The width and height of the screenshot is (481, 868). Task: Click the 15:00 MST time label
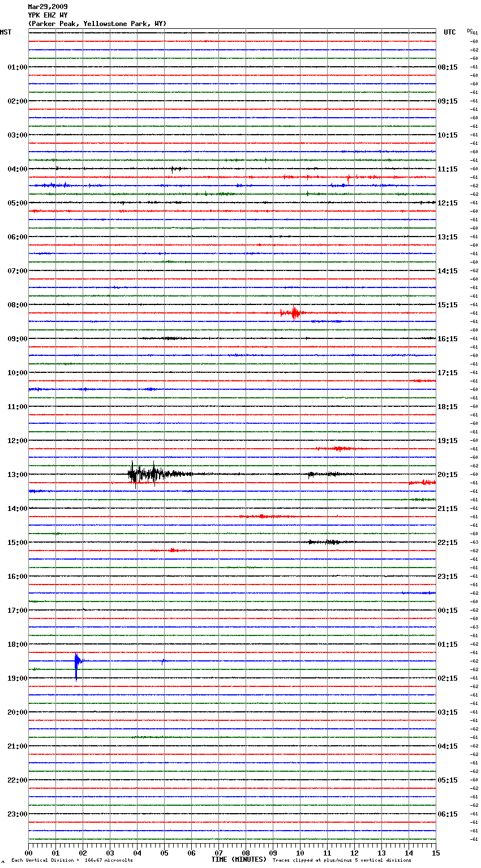pos(17,543)
